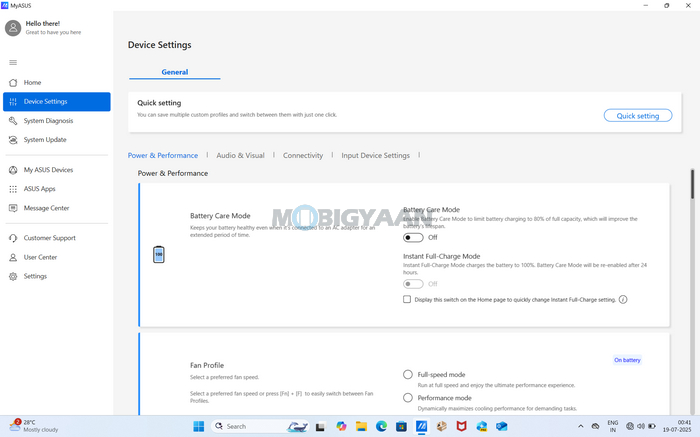Open Settings label in sidebar

(x=35, y=276)
